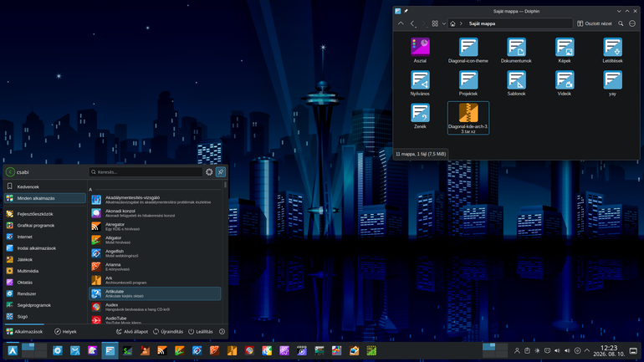Click the Leállítás shutdown button
This screenshot has height=362, width=644.
(x=201, y=332)
